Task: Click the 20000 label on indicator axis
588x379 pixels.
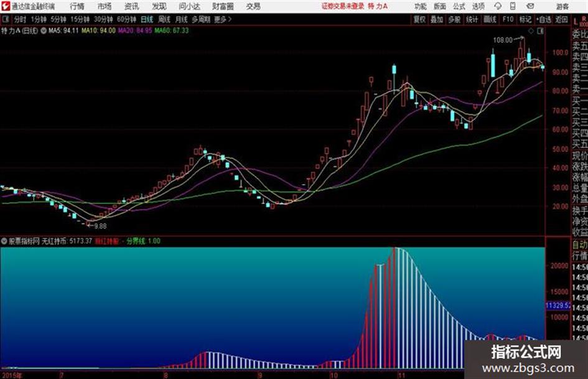Action: pos(559,266)
